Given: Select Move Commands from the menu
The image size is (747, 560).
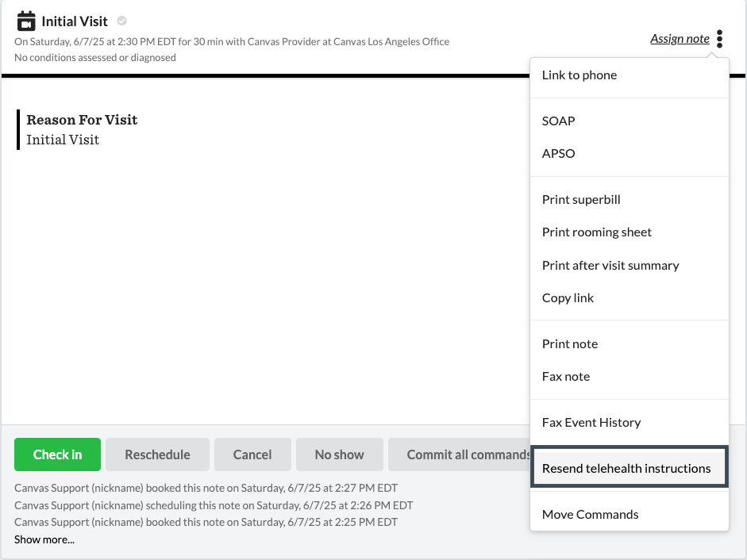Looking at the screenshot, I should pyautogui.click(x=591, y=515).
